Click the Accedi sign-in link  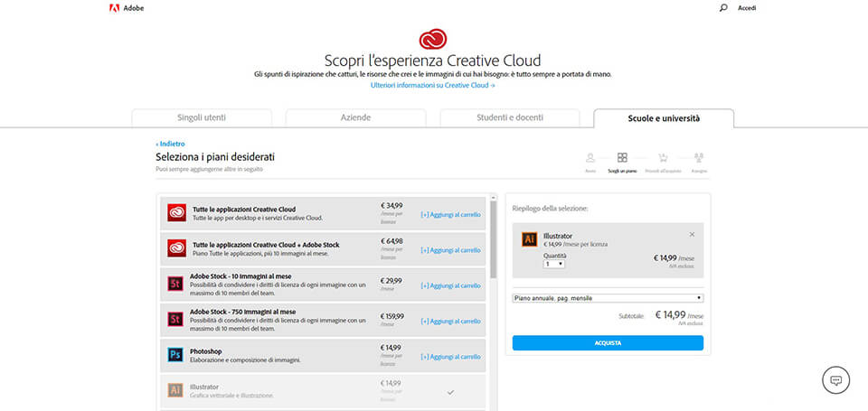pos(747,8)
